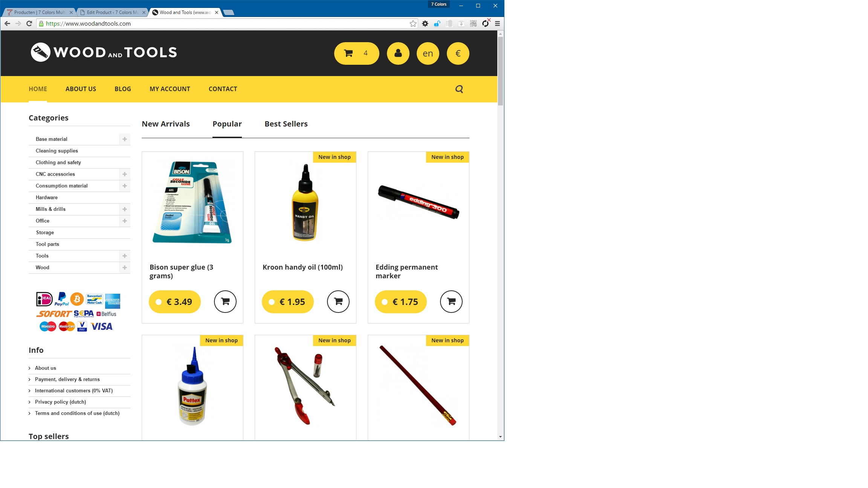Expand the Base material category
Viewport: 868px width, 488px height.
(124, 139)
